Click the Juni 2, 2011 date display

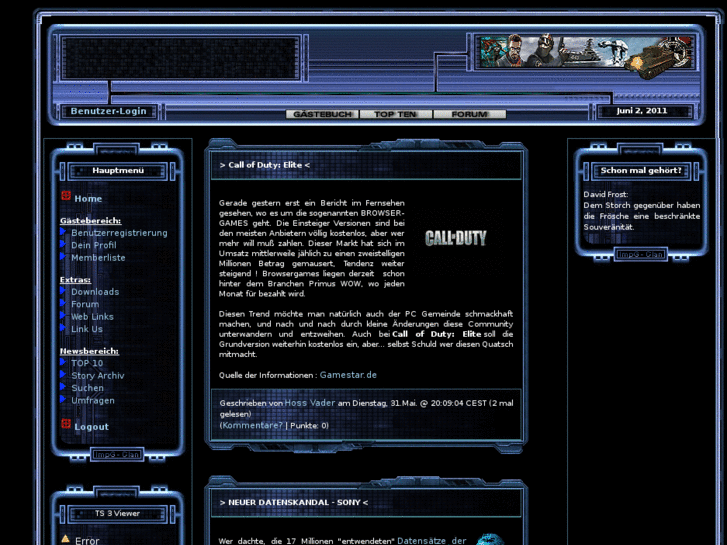coord(642,111)
